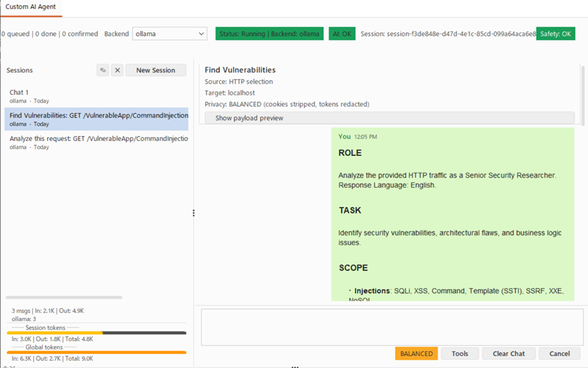Click the Privacy: BALANCED description line

(287, 104)
